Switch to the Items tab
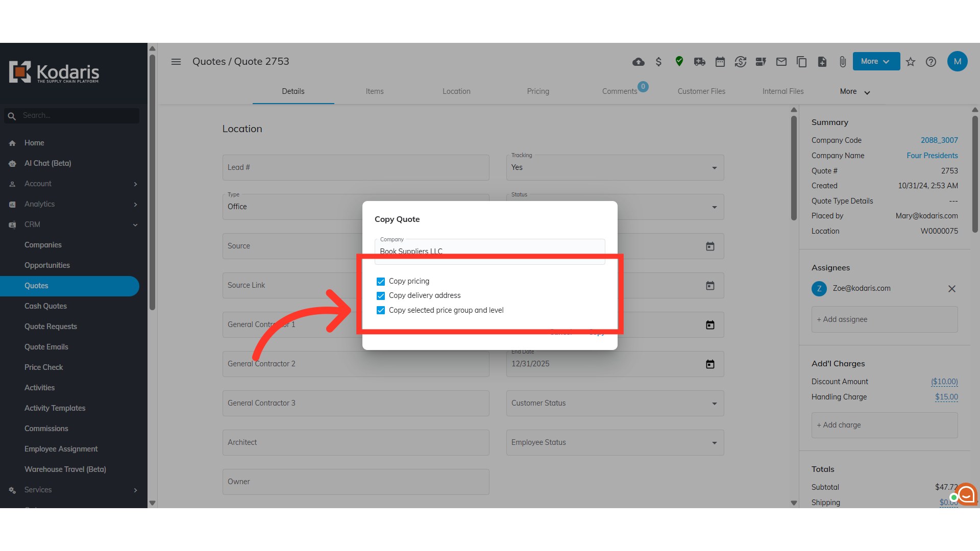The width and height of the screenshot is (980, 551). [x=374, y=91]
